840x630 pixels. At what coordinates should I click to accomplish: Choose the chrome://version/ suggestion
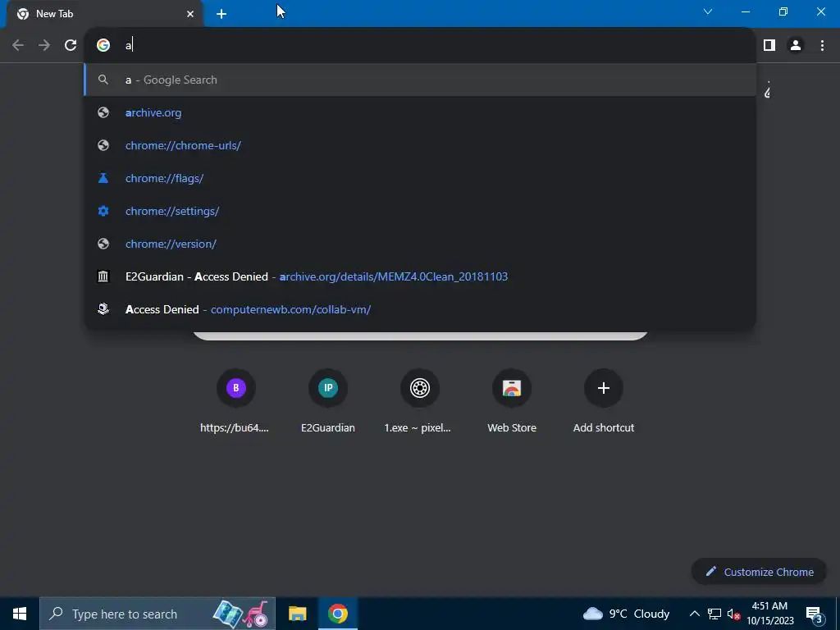click(x=420, y=244)
